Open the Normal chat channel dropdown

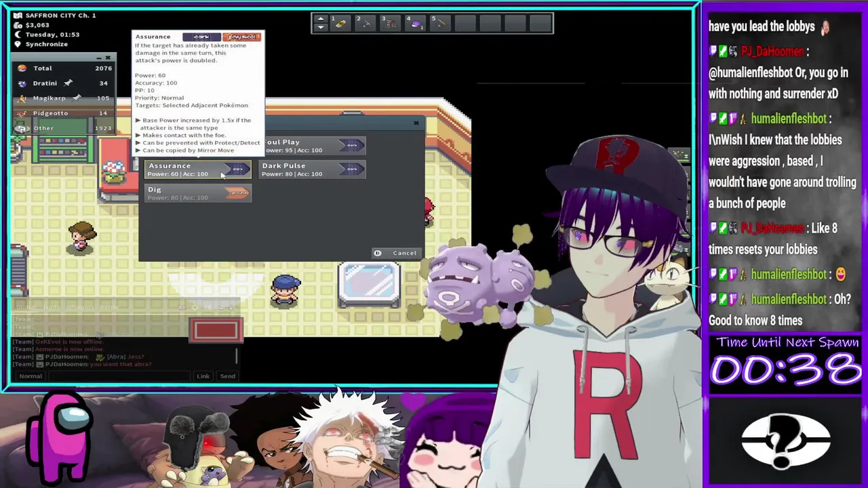pyautogui.click(x=31, y=375)
